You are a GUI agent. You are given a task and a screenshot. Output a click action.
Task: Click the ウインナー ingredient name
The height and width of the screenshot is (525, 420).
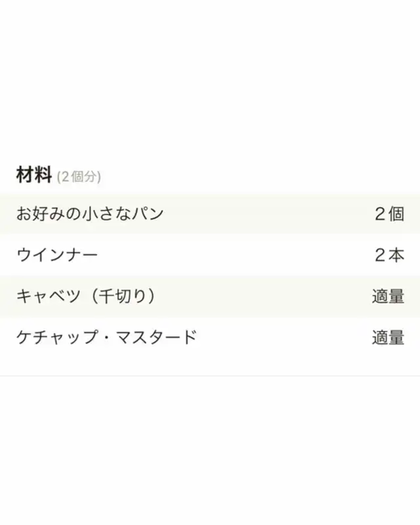pyautogui.click(x=57, y=255)
